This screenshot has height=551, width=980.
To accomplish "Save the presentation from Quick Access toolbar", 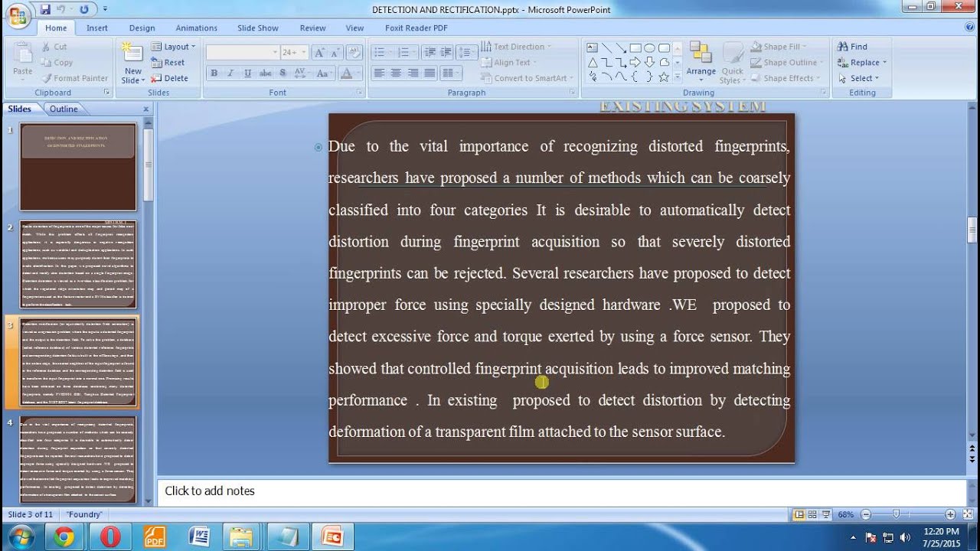I will pos(45,9).
